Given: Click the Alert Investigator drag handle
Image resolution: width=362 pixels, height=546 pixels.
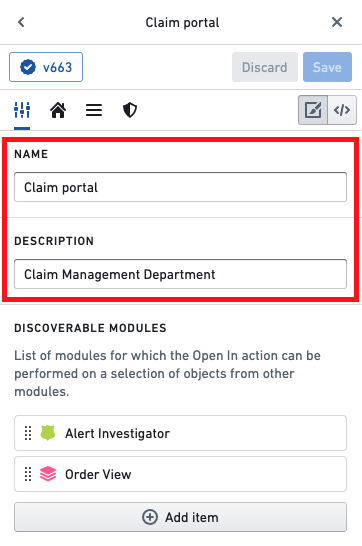Looking at the screenshot, I should tap(28, 433).
